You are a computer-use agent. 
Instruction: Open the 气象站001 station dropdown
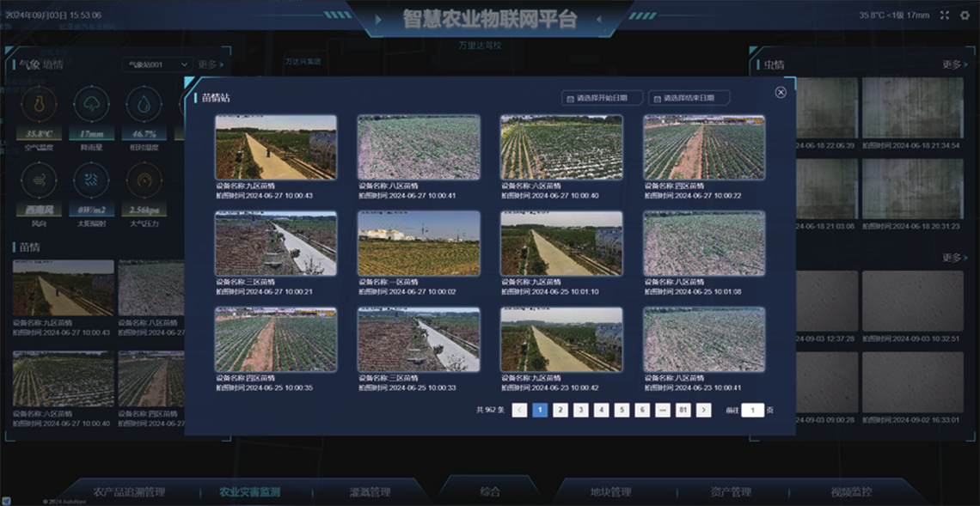pos(158,64)
